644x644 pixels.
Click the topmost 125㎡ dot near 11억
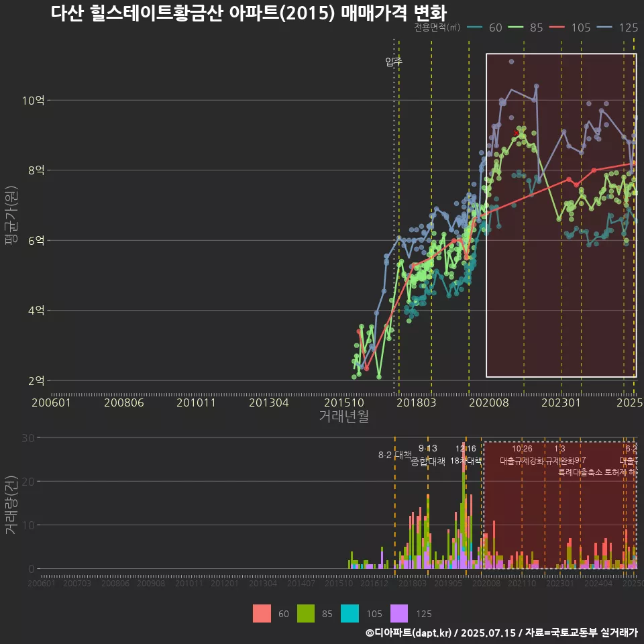tap(511, 62)
